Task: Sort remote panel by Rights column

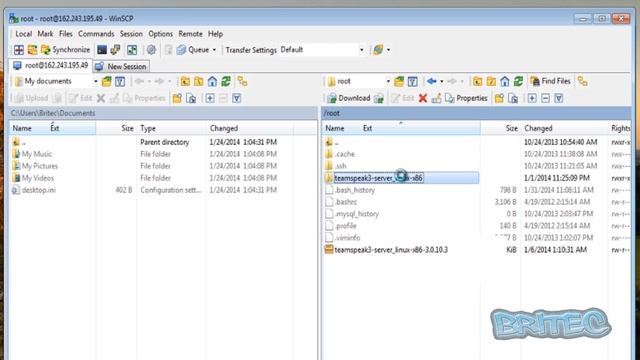Action: (x=620, y=128)
